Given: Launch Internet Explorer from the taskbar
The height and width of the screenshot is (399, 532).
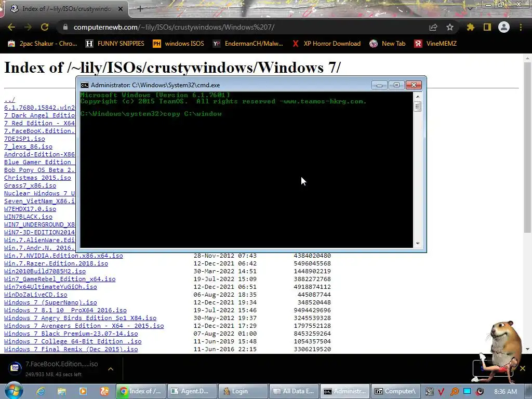Looking at the screenshot, I should [x=41, y=391].
